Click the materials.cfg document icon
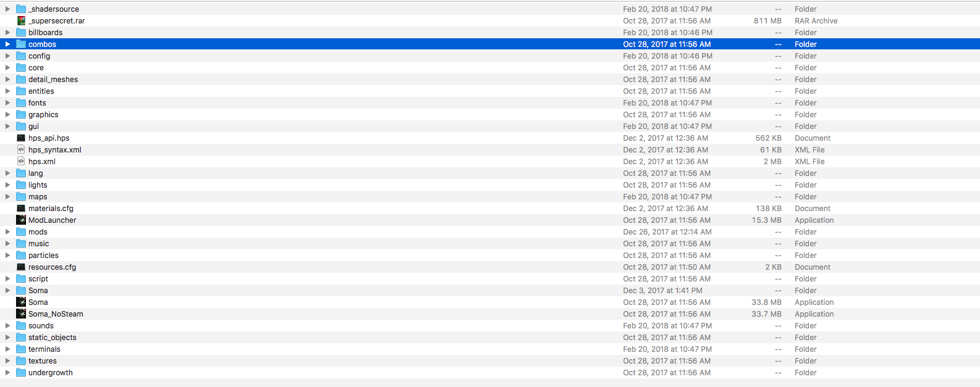 (21, 209)
